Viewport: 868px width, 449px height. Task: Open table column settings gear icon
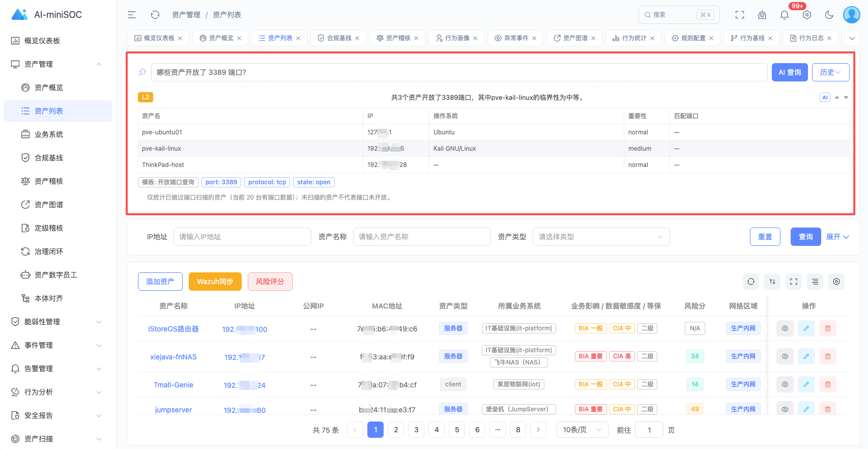coord(836,282)
